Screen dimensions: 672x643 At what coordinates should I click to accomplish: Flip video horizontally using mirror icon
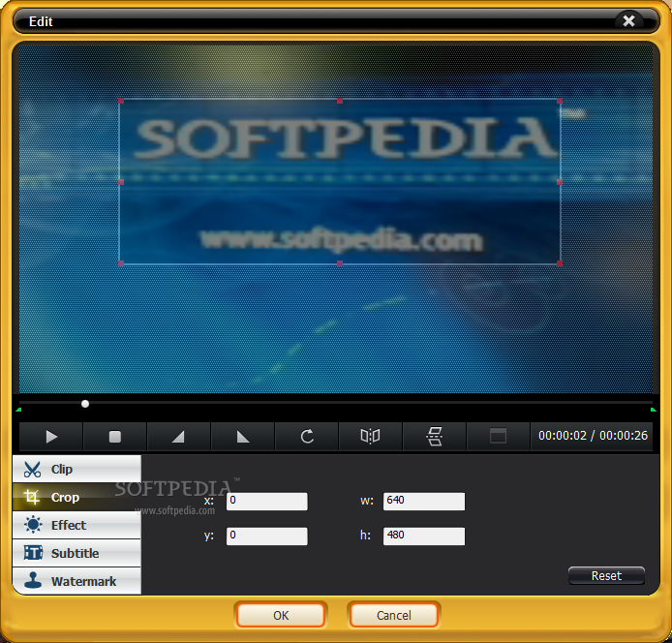(x=370, y=437)
